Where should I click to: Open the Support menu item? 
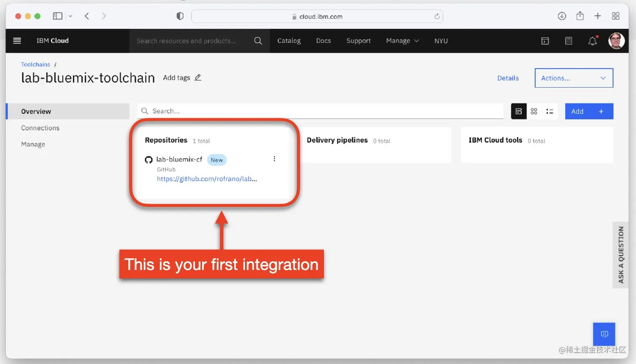click(358, 41)
